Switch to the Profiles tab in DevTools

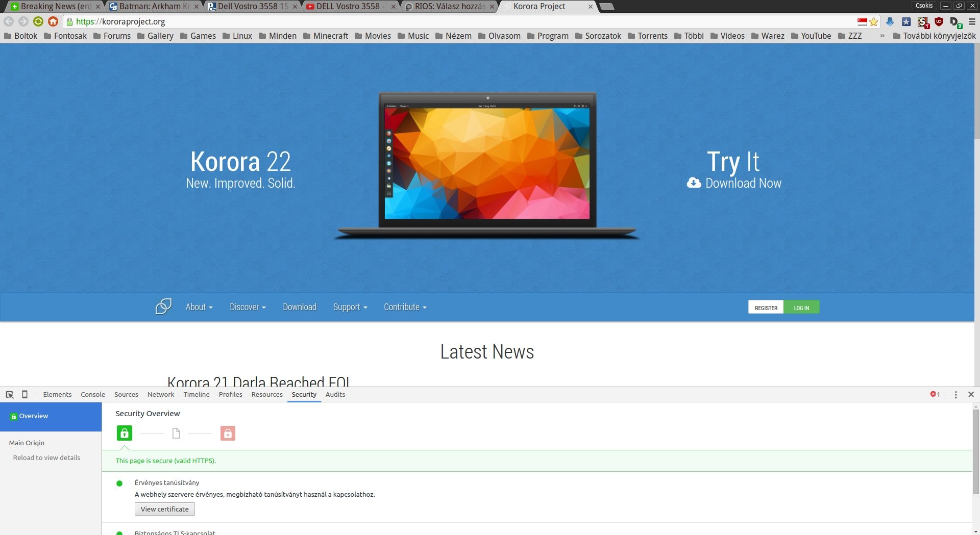click(231, 394)
